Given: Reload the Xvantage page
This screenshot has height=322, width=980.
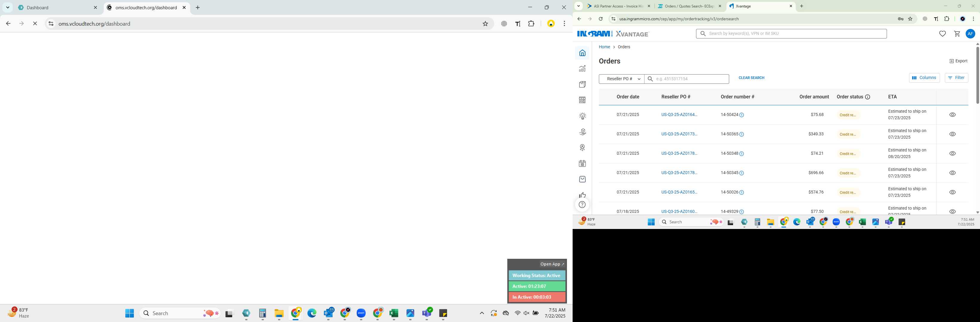Looking at the screenshot, I should coord(600,18).
